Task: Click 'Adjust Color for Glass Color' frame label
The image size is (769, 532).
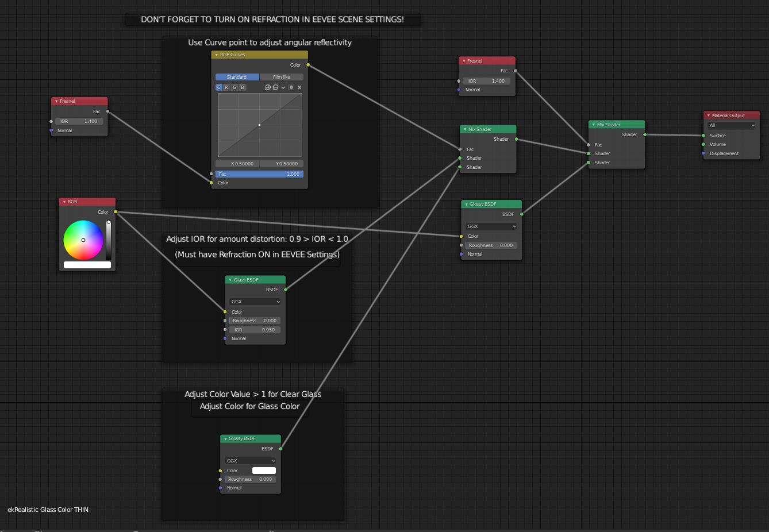Action: tap(249, 406)
